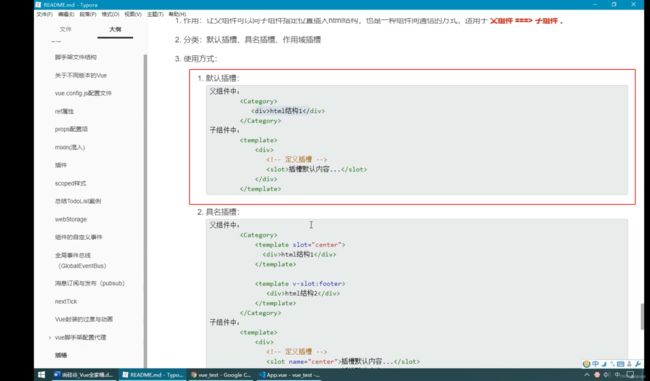Click the action center notification icon
The height and width of the screenshot is (381, 650).
pos(630,375)
